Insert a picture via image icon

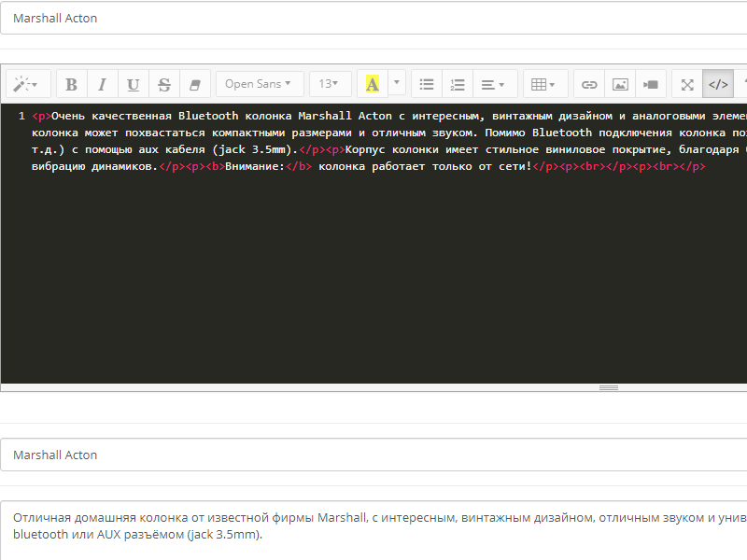click(620, 84)
